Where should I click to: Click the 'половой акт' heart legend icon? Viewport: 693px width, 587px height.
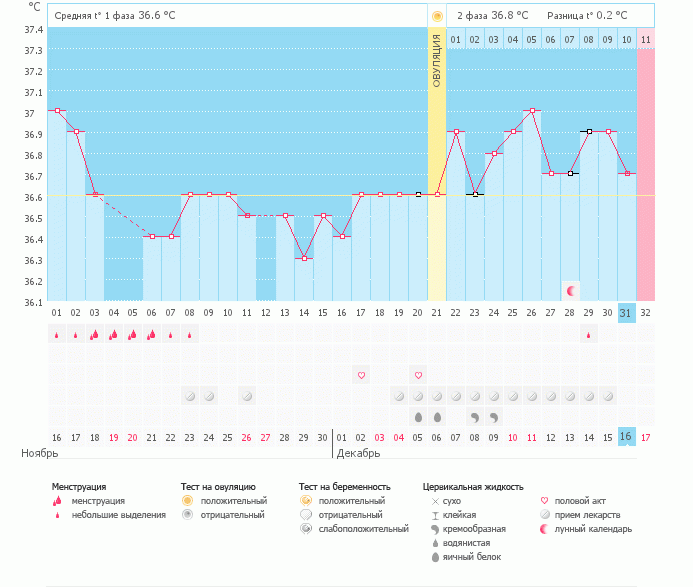pyautogui.click(x=545, y=500)
